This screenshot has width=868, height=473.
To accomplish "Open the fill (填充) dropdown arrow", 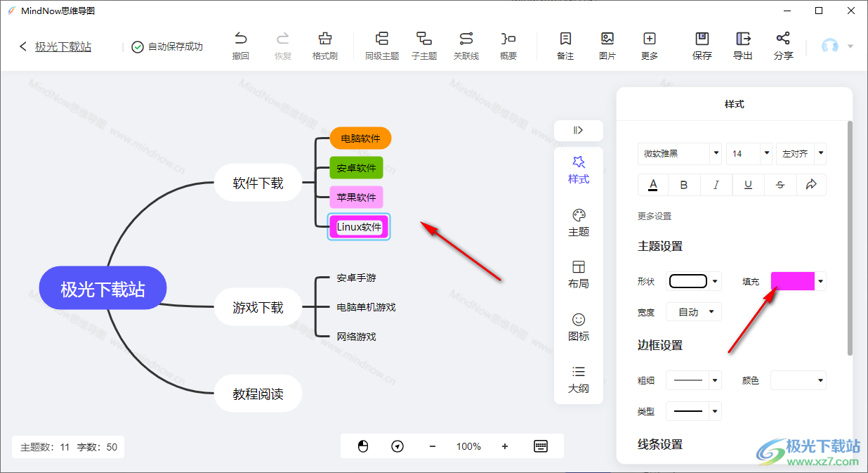I will (x=820, y=281).
